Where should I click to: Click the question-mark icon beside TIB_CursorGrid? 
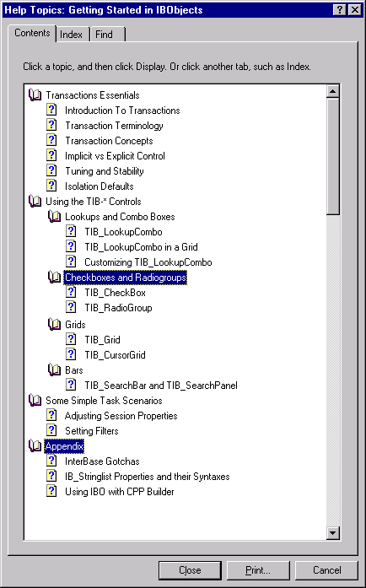(71, 354)
